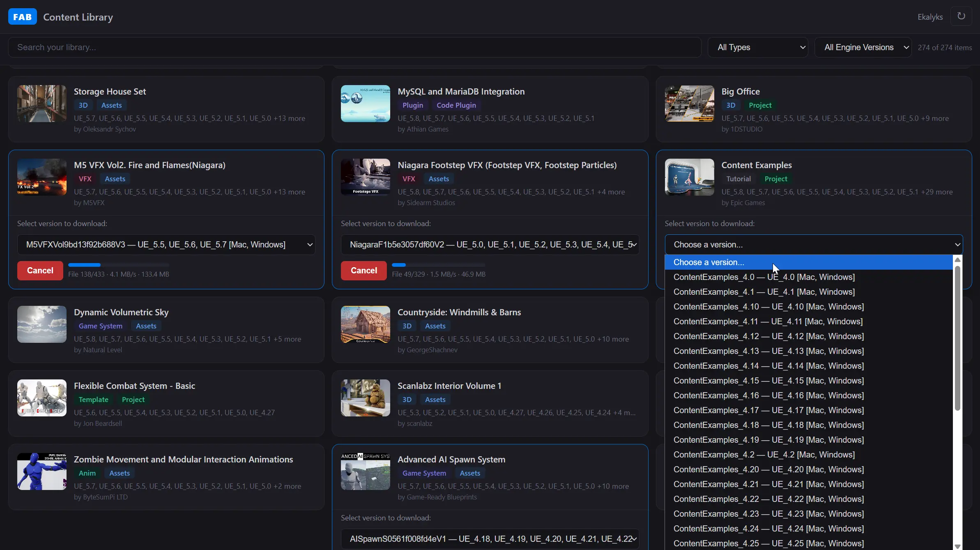The height and width of the screenshot is (550, 980).
Task: Click the Scanlabz Interior Volume 1 thumbnail
Action: point(366,398)
